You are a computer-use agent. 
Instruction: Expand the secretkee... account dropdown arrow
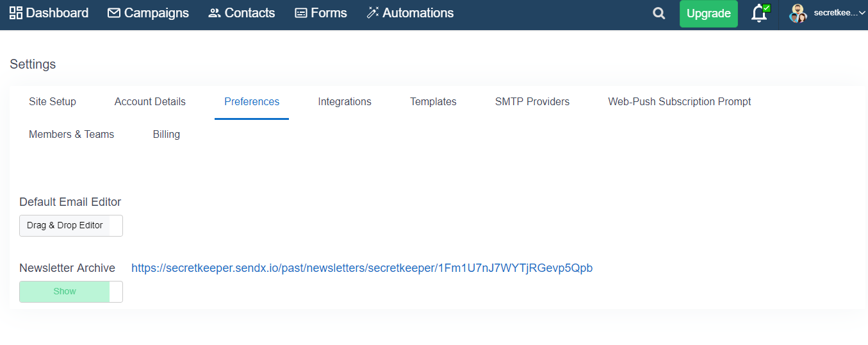point(862,13)
